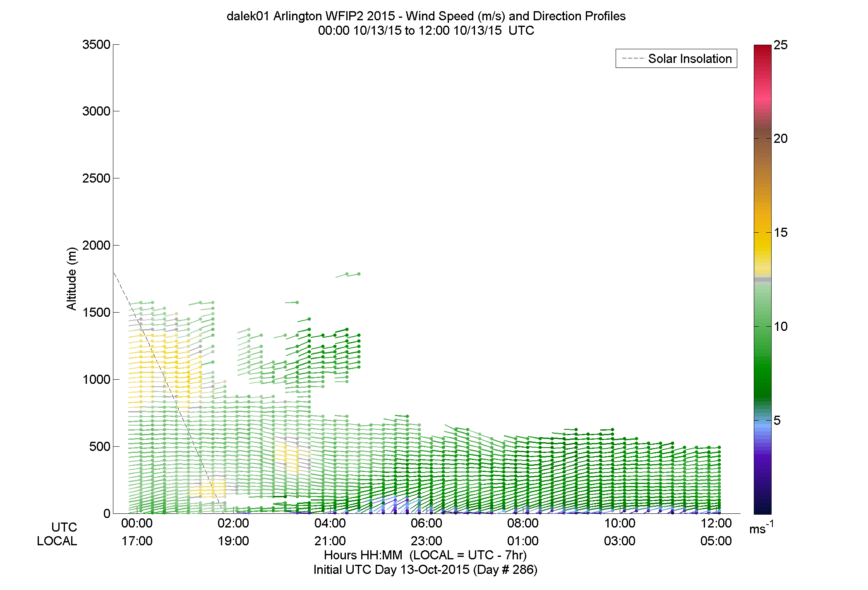Click the 'Solar Insolation' legend label
The height and width of the screenshot is (590, 868).
point(690,59)
